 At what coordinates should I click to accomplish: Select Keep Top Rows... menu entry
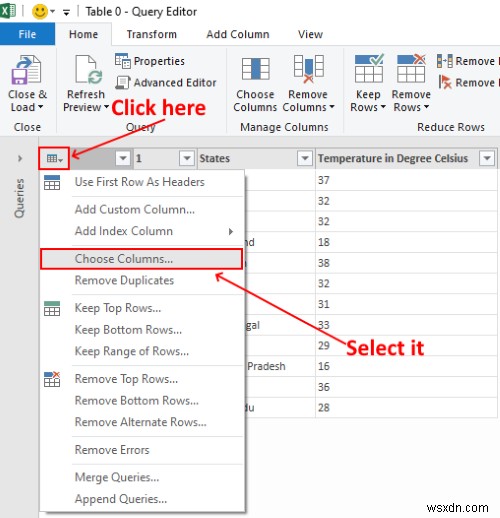(142, 308)
